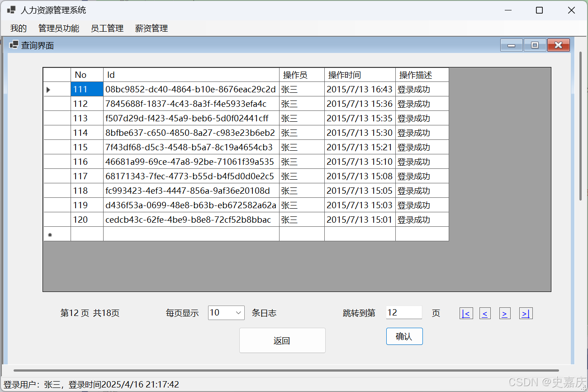
Task: Click the 返回 button
Action: (x=282, y=340)
